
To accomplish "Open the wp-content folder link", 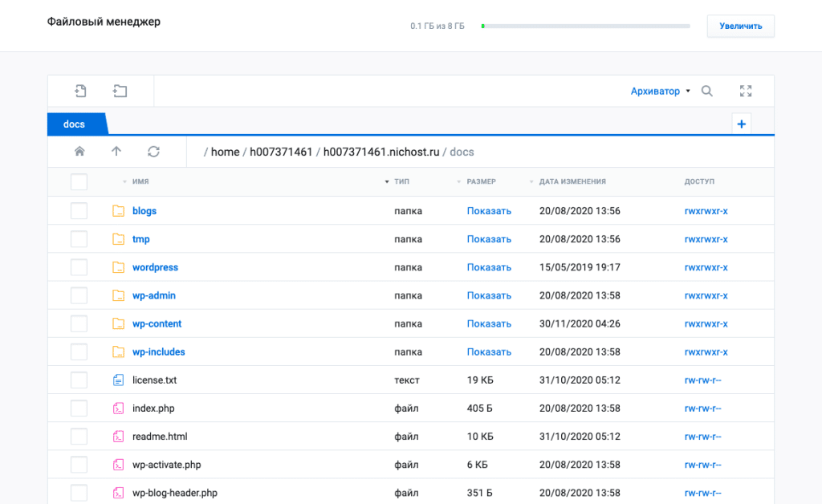I will (157, 323).
